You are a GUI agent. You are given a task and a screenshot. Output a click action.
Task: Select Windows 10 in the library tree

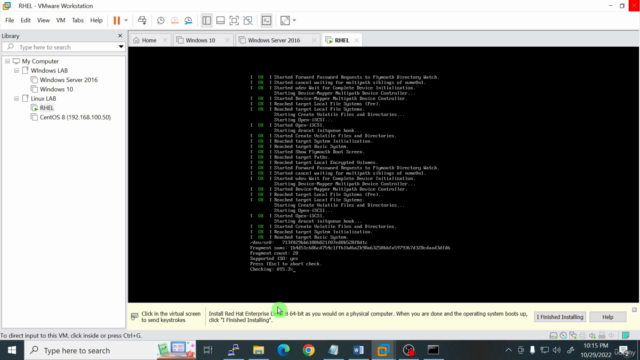point(56,89)
